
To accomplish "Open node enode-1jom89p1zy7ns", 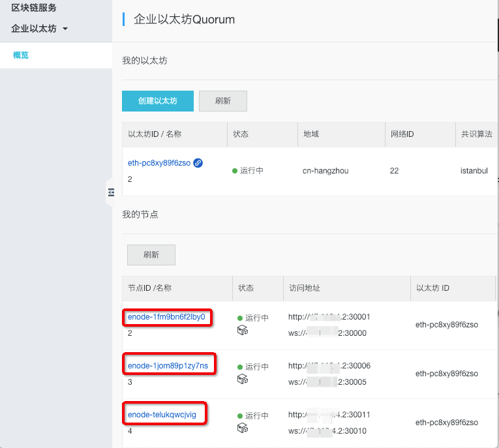I will pos(168,366).
